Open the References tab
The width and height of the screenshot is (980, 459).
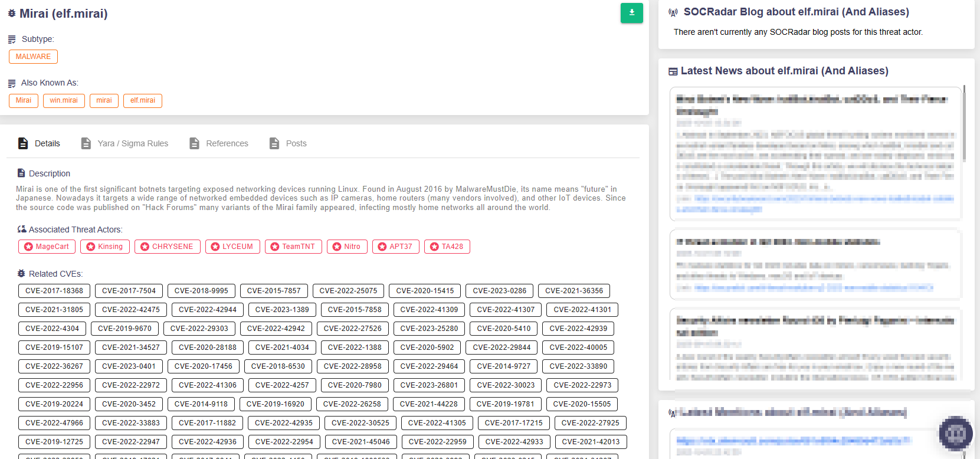coord(227,143)
